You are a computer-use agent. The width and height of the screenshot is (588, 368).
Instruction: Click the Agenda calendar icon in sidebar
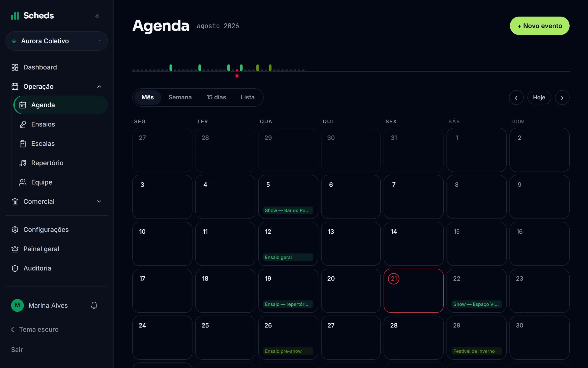(x=23, y=105)
